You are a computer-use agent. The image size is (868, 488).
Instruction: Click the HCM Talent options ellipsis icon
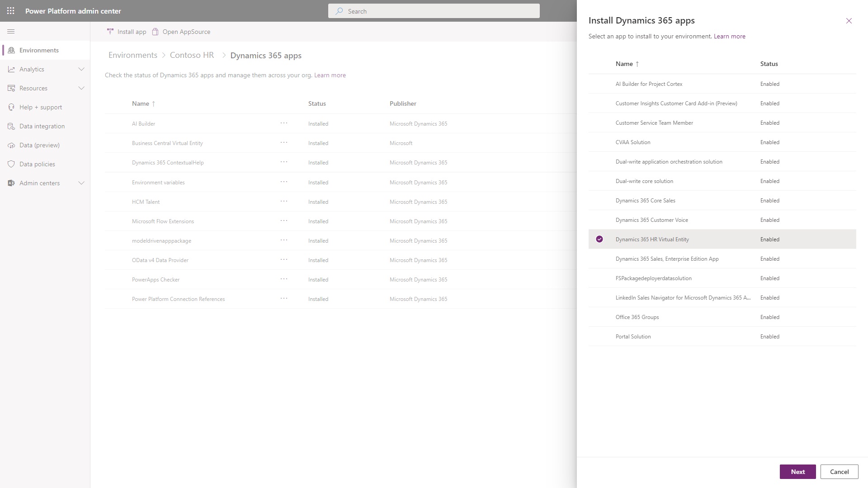point(283,201)
